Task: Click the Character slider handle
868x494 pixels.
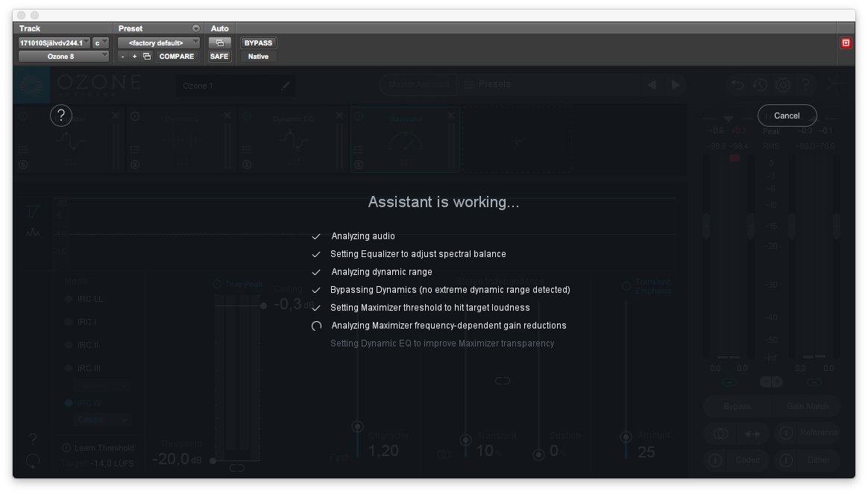Action: (x=358, y=426)
